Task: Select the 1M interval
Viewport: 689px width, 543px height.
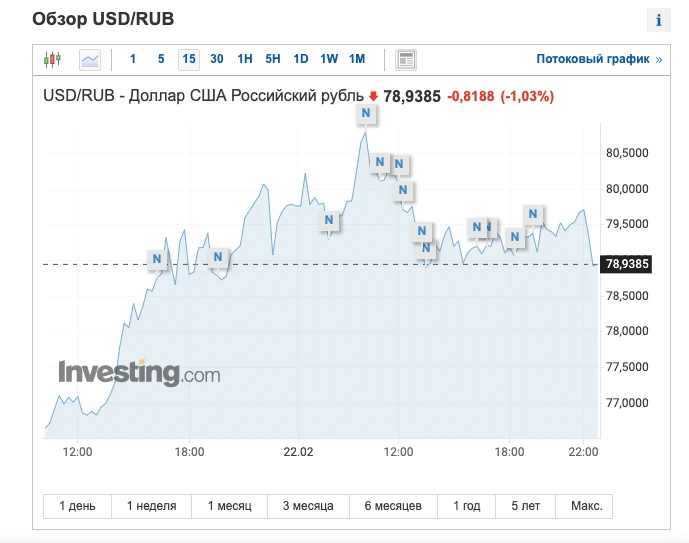Action: pyautogui.click(x=357, y=59)
